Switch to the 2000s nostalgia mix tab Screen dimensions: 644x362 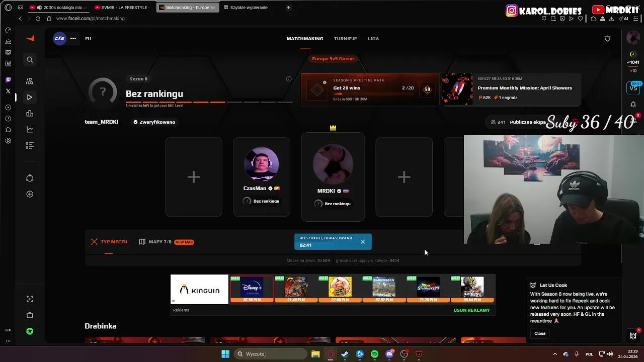click(58, 8)
